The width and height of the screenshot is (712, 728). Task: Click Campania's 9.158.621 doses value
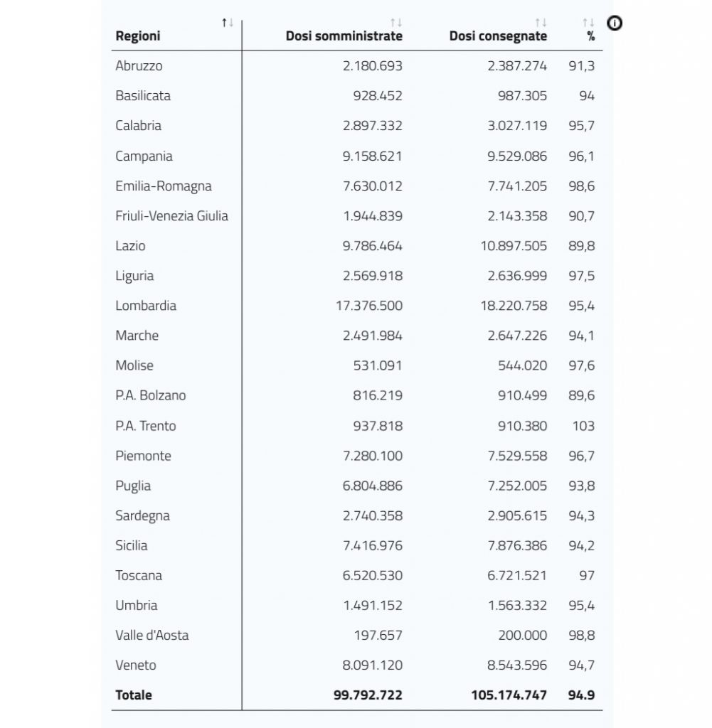point(372,156)
